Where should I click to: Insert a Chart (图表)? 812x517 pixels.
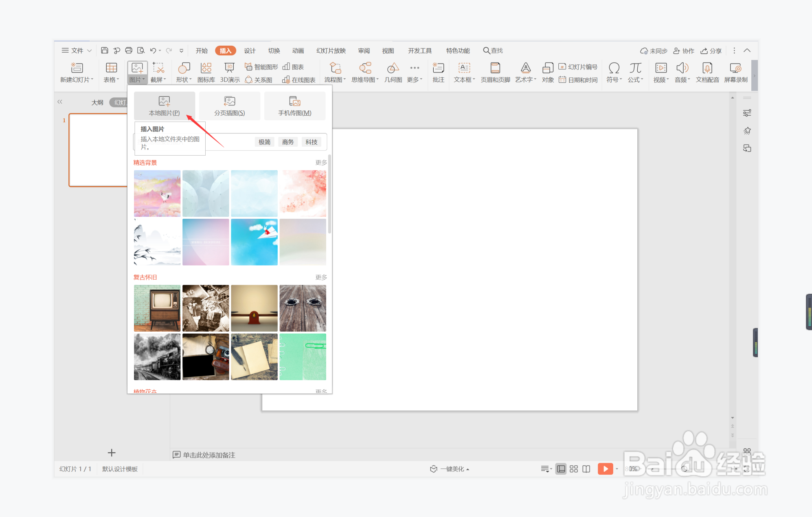(293, 67)
